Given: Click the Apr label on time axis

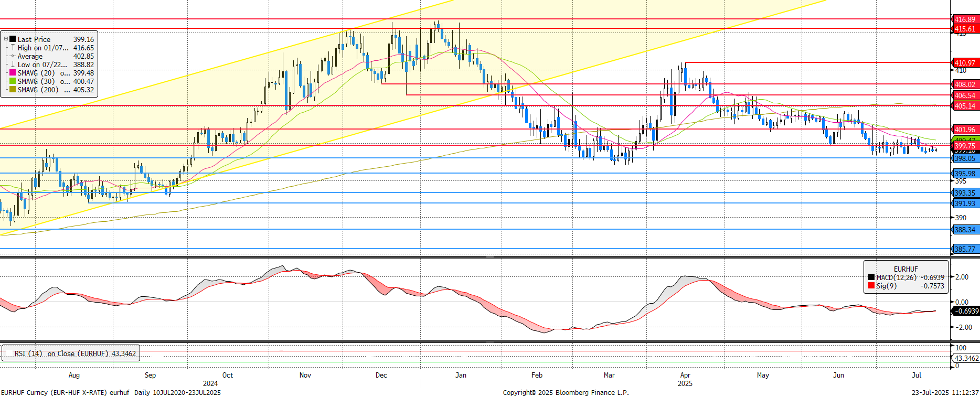Looking at the screenshot, I should [x=685, y=375].
